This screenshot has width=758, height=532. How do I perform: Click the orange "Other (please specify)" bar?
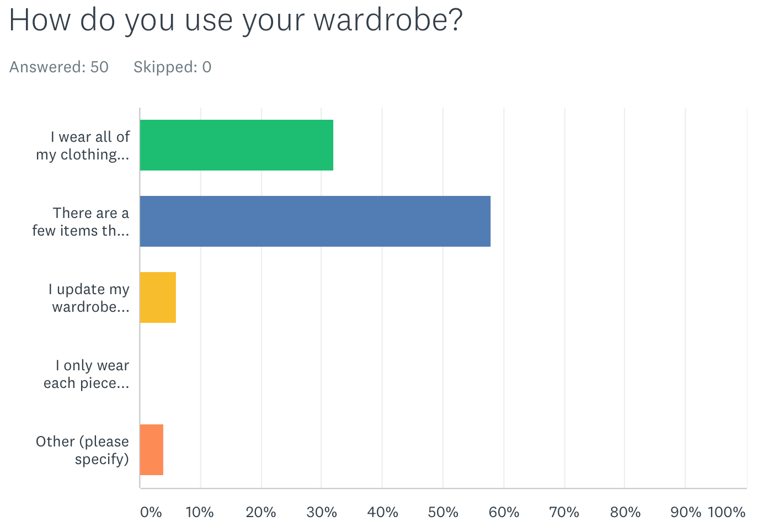[152, 450]
